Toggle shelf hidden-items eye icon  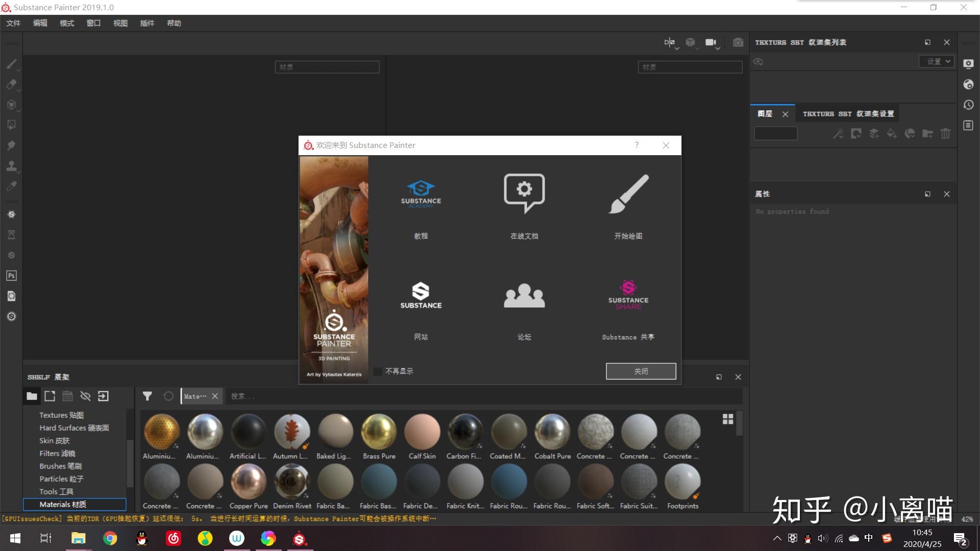[85, 396]
